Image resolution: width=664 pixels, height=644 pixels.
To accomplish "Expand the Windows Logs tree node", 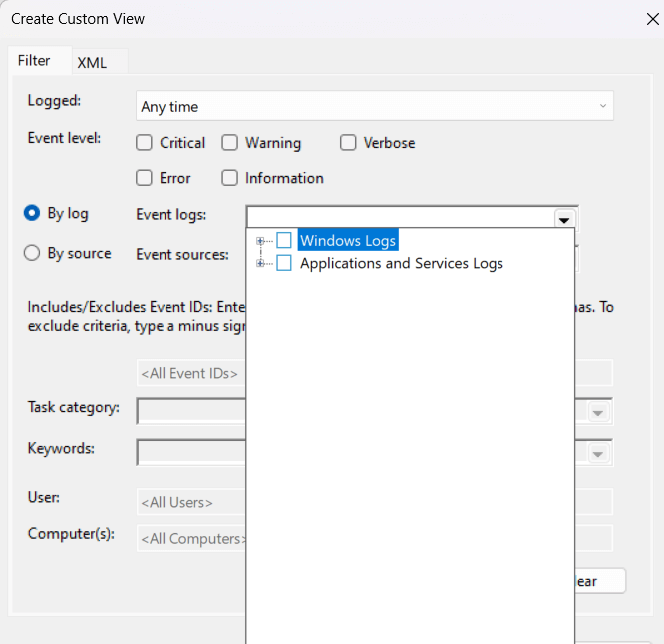I will [x=260, y=241].
